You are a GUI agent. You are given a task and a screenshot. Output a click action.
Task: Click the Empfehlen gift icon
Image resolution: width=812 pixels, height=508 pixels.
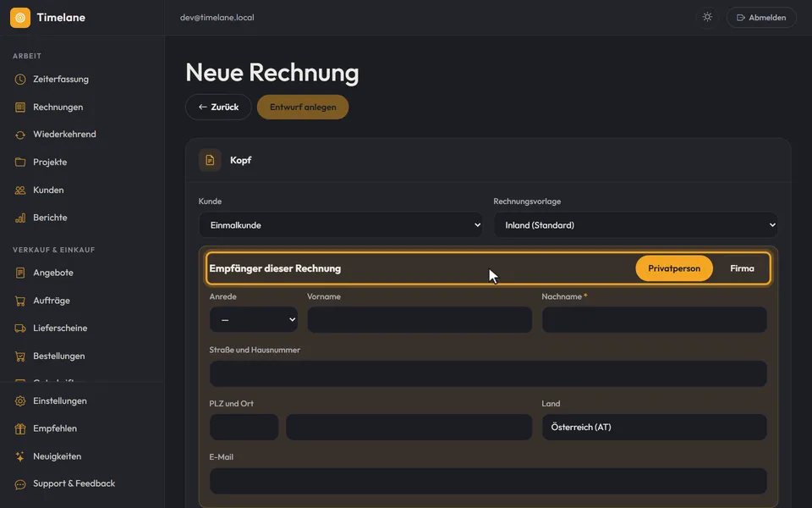tap(20, 428)
